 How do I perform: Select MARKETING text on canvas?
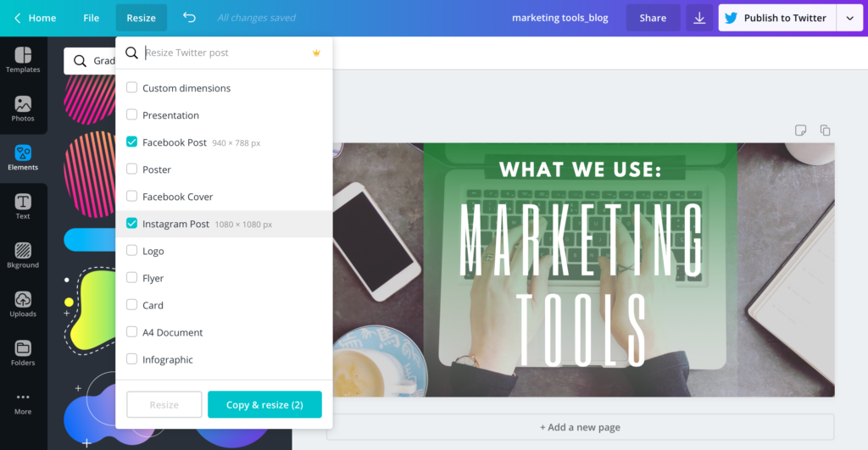pyautogui.click(x=581, y=240)
